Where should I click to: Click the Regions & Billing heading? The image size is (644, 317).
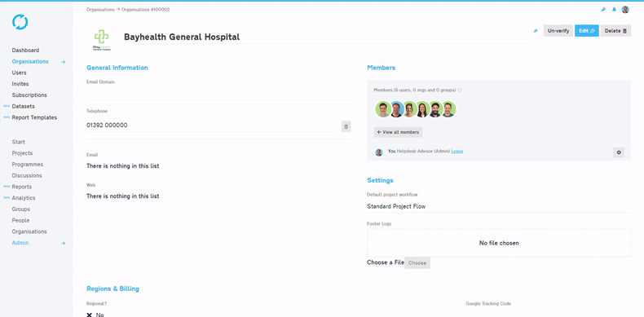coord(112,288)
